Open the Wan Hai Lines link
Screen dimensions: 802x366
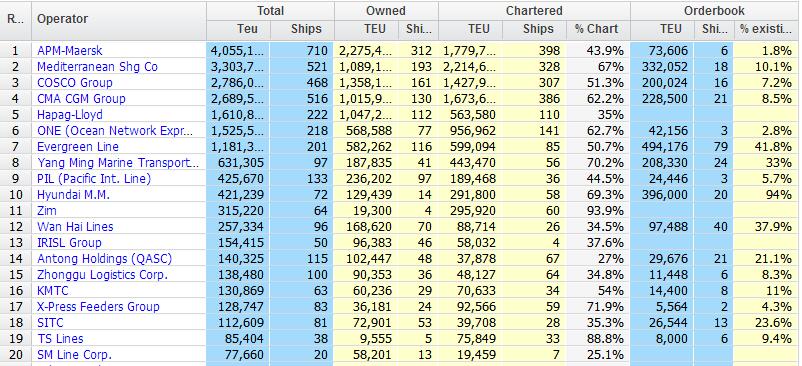tap(75, 226)
